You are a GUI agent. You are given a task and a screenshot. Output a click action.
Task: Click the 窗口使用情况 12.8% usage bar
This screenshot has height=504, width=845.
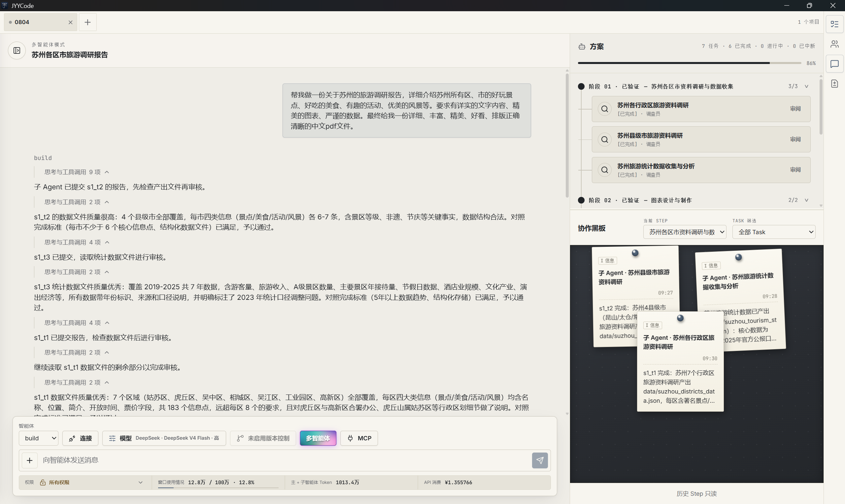click(x=218, y=488)
